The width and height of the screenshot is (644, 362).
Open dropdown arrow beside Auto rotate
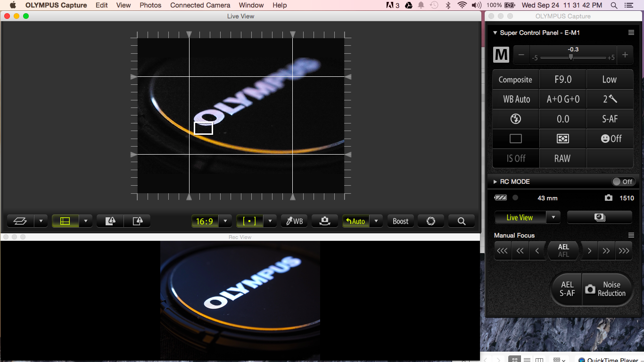pyautogui.click(x=376, y=221)
